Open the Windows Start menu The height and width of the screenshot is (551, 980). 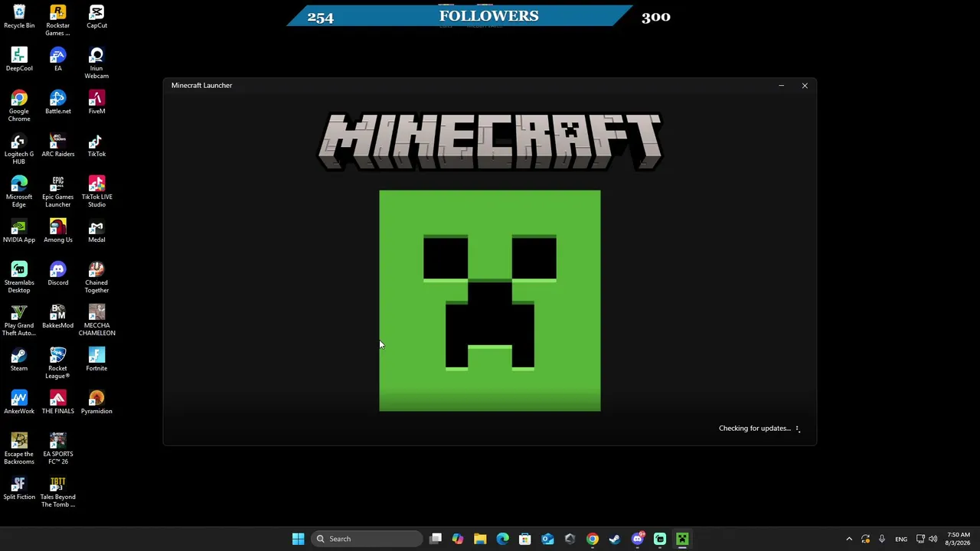point(298,539)
